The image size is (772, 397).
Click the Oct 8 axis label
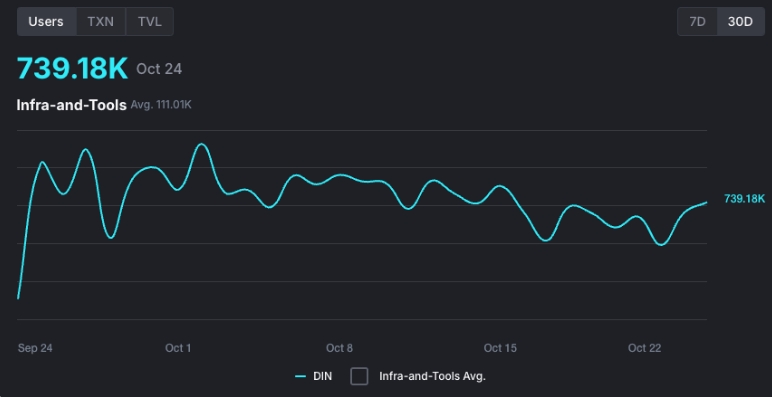click(x=339, y=348)
